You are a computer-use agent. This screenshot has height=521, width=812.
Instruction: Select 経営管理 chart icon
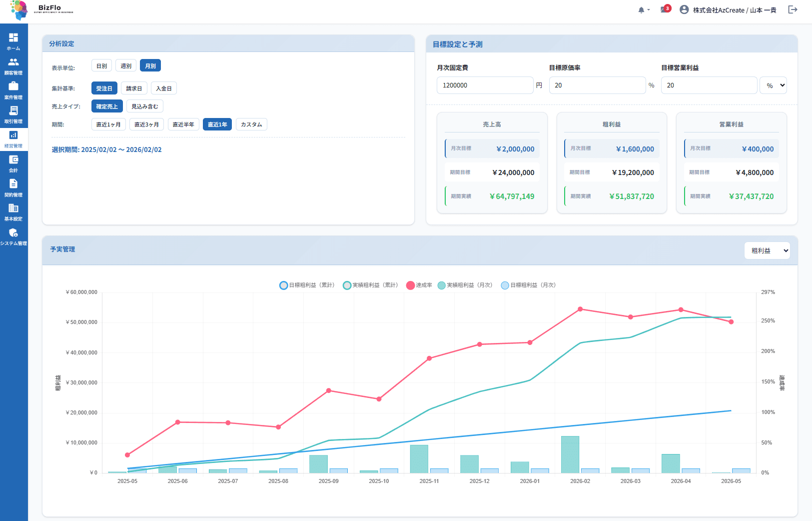coord(13,135)
